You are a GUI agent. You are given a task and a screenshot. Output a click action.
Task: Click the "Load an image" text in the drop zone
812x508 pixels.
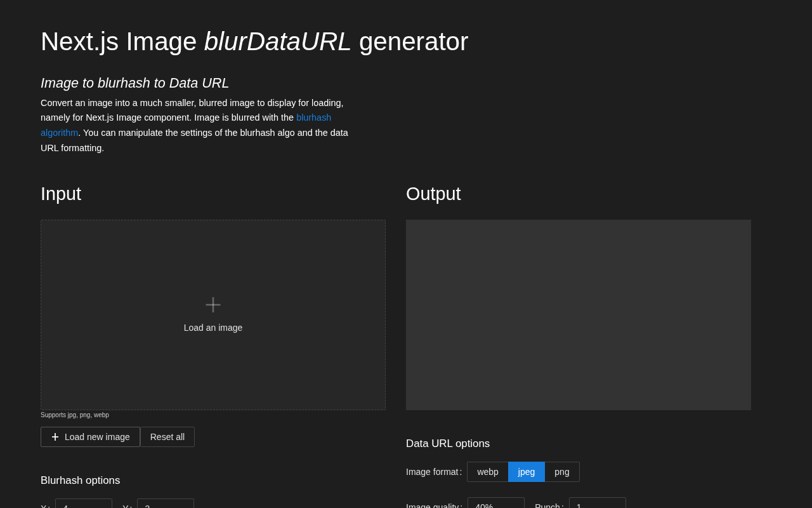click(213, 328)
